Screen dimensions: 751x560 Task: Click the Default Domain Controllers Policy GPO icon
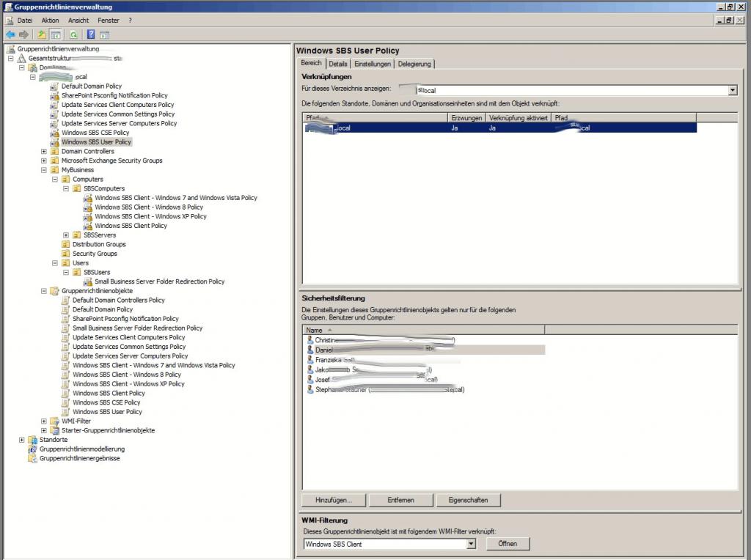(x=65, y=300)
